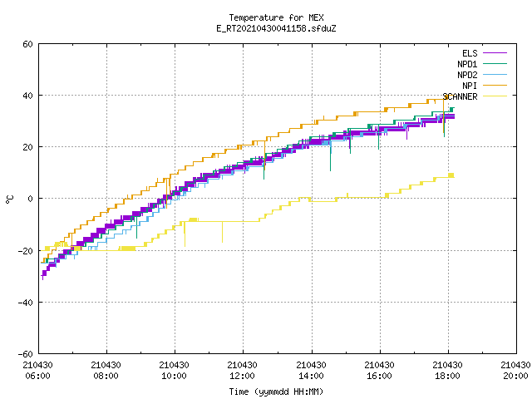Click the green NPD1 legend line sample

point(495,64)
